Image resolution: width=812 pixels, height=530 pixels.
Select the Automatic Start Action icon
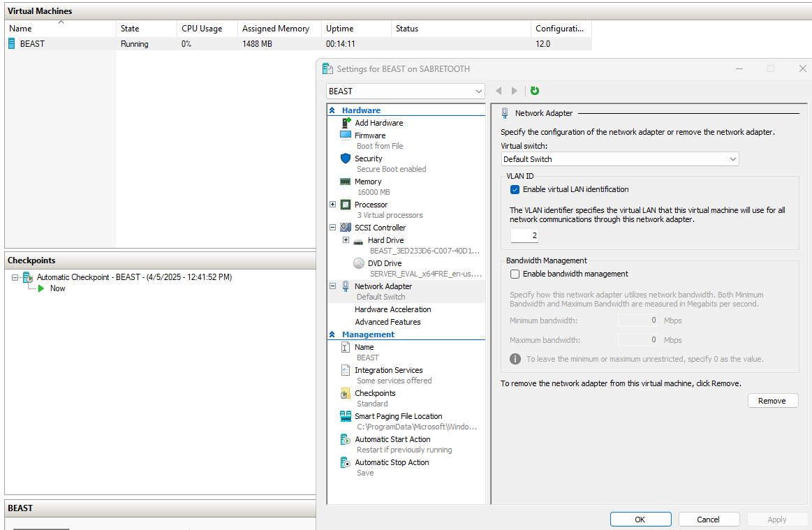click(345, 439)
